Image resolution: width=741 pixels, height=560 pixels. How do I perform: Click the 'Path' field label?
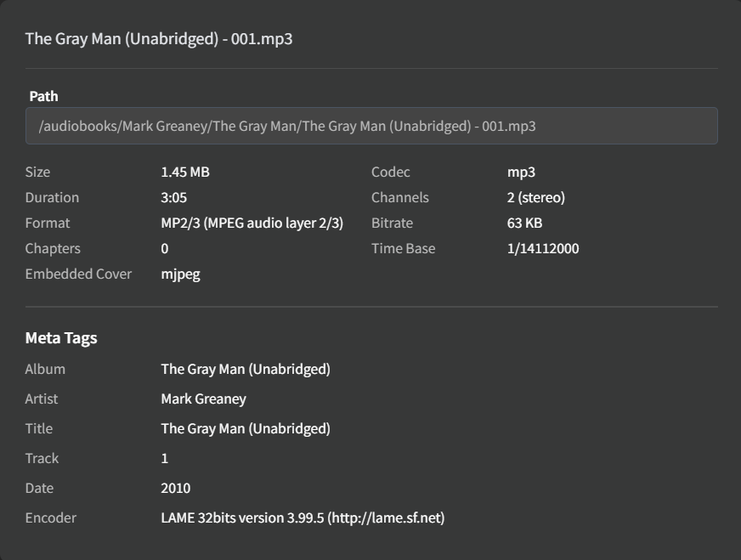[43, 96]
